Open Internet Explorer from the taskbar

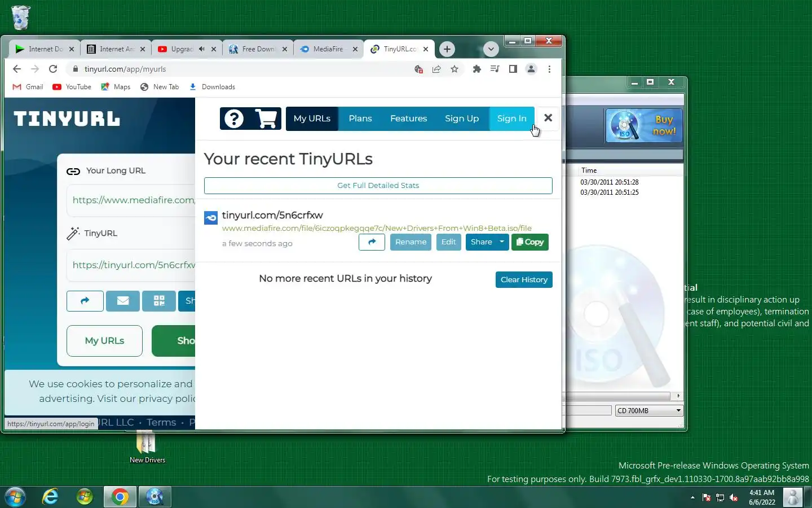(51, 497)
